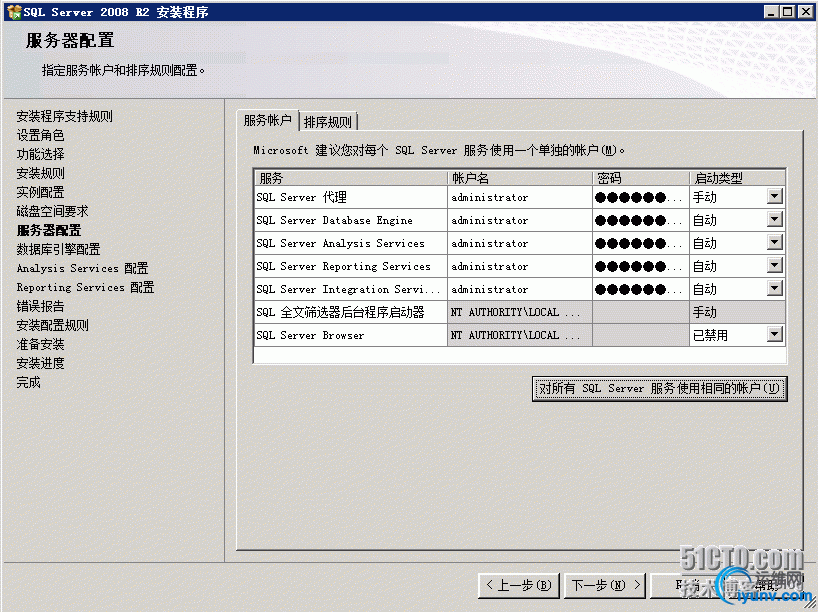Click the 帐户名 column header
Image resolution: width=818 pixels, height=612 pixels.
[x=520, y=178]
